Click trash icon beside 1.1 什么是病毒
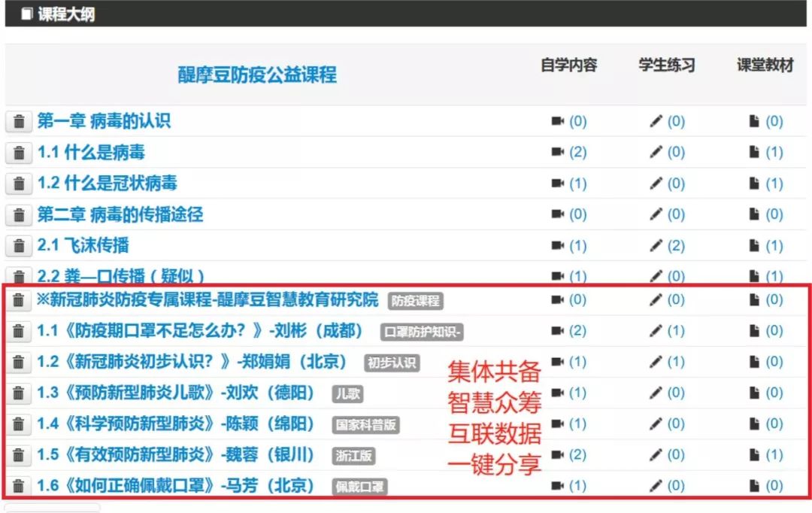Screen dimensions: 812x513 coord(19,153)
